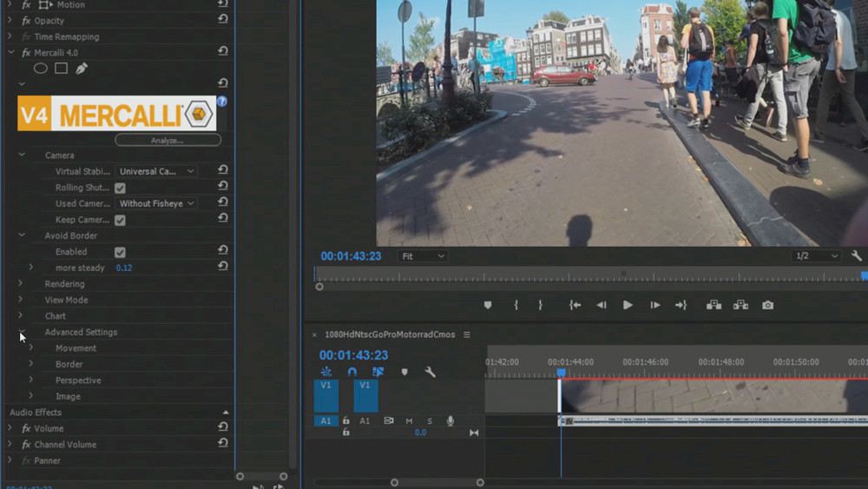
Task: Click the V4 Mercalli logo banner
Action: (x=117, y=114)
